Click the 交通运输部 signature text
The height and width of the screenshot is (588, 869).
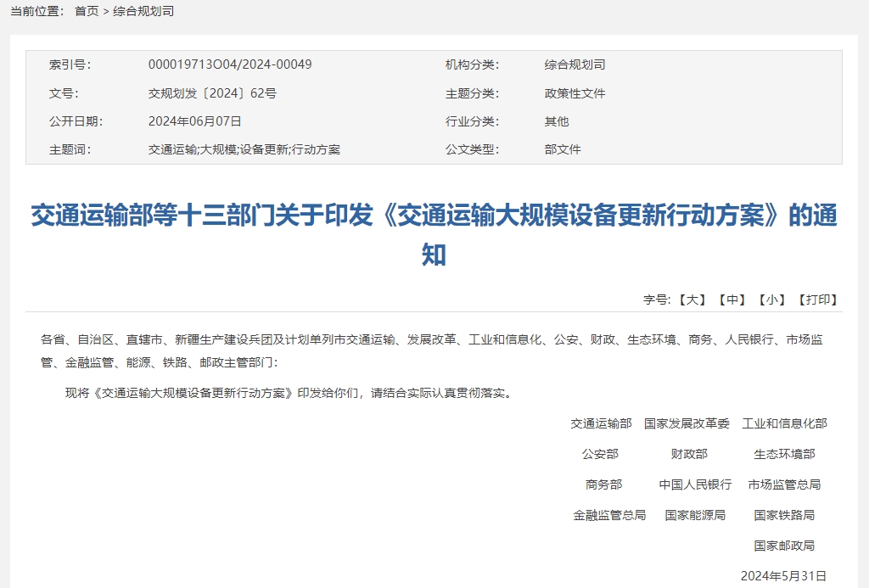tap(600, 423)
